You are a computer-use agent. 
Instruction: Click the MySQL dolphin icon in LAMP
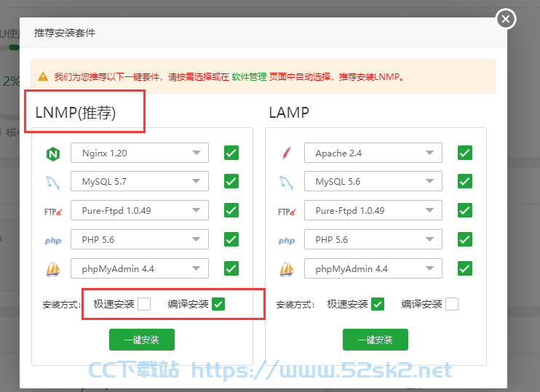(x=286, y=183)
